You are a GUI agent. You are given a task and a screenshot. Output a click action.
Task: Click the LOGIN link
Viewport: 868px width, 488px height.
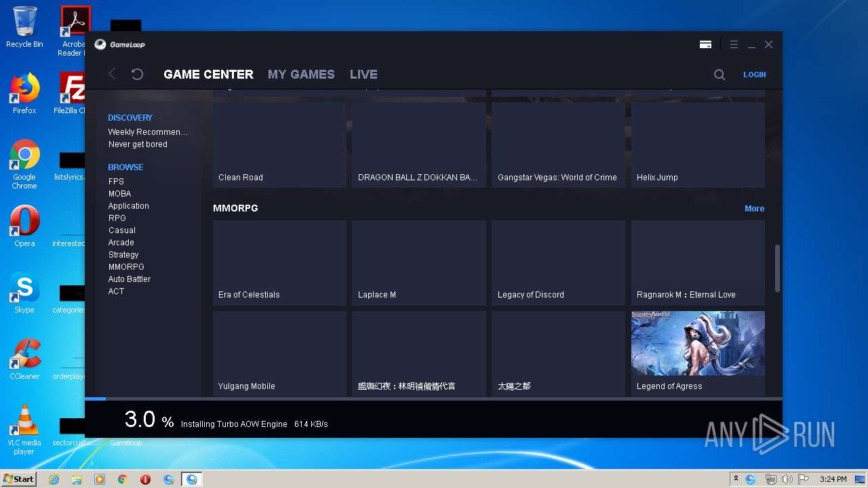(x=754, y=75)
